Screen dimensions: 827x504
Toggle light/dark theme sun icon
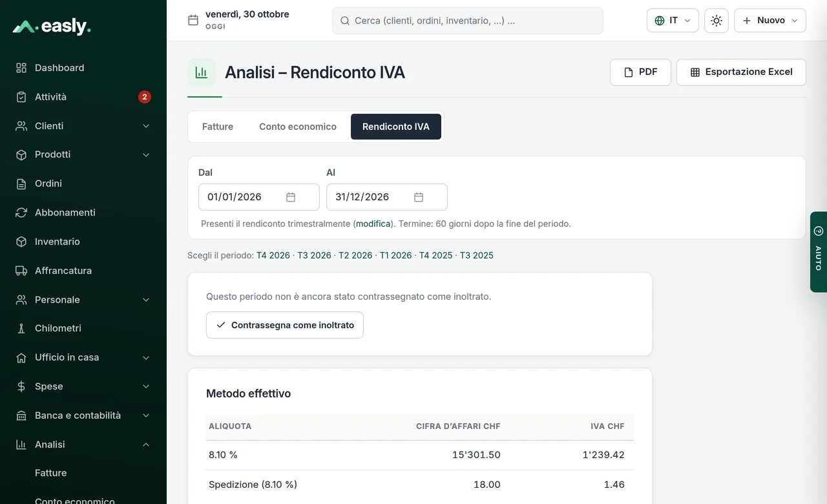coord(717,21)
